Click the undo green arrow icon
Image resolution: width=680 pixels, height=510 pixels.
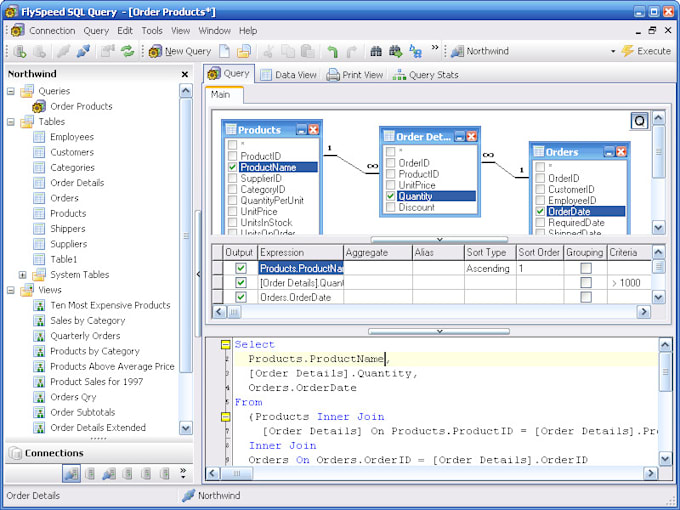tap(332, 51)
